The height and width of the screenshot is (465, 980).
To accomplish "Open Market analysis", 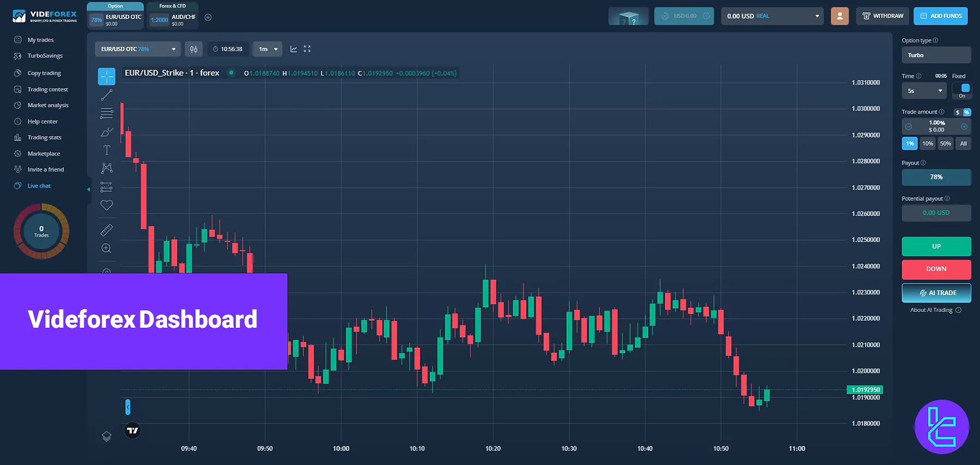I will click(48, 105).
